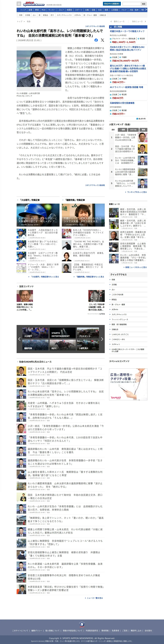Open 社会 in main navigation
164x644 pixels.
pos(100,10)
